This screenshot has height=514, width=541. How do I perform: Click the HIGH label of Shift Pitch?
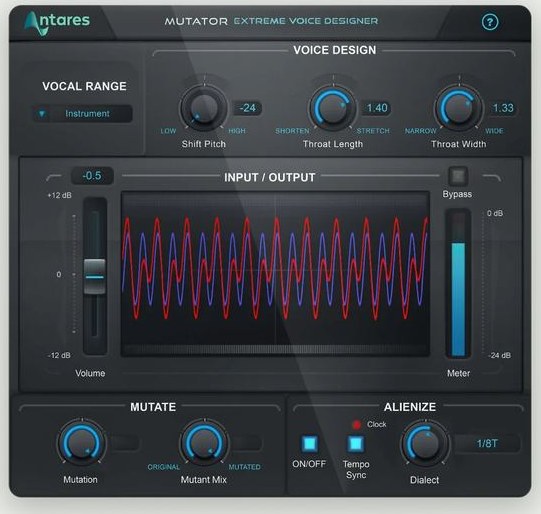[237, 131]
